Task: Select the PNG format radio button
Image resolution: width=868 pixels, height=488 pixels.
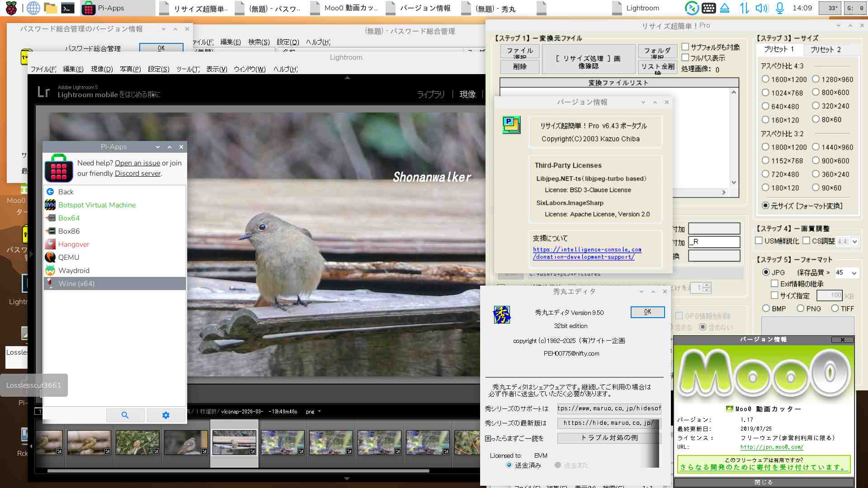Action: (801, 309)
